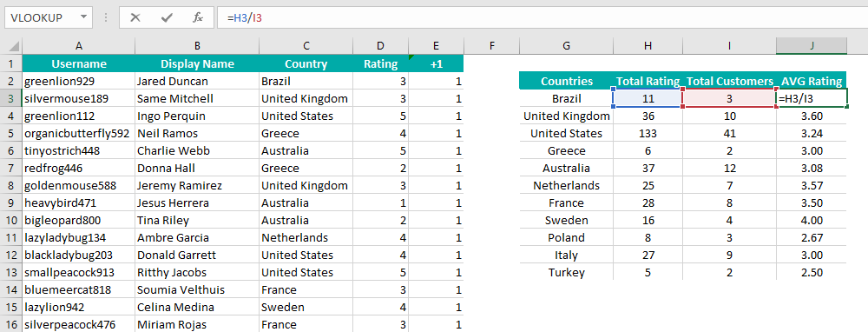This screenshot has width=868, height=332.
Task: Select cell with username greenlion929
Action: point(79,82)
